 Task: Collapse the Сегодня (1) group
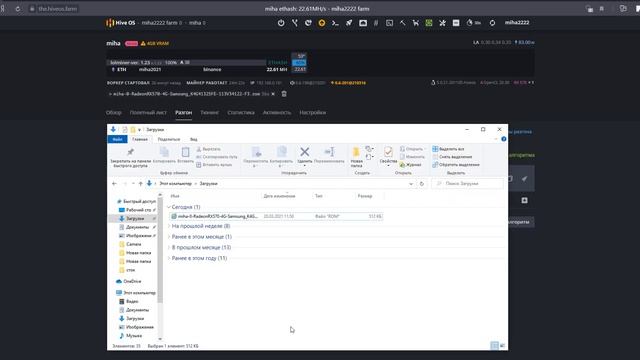[169, 207]
